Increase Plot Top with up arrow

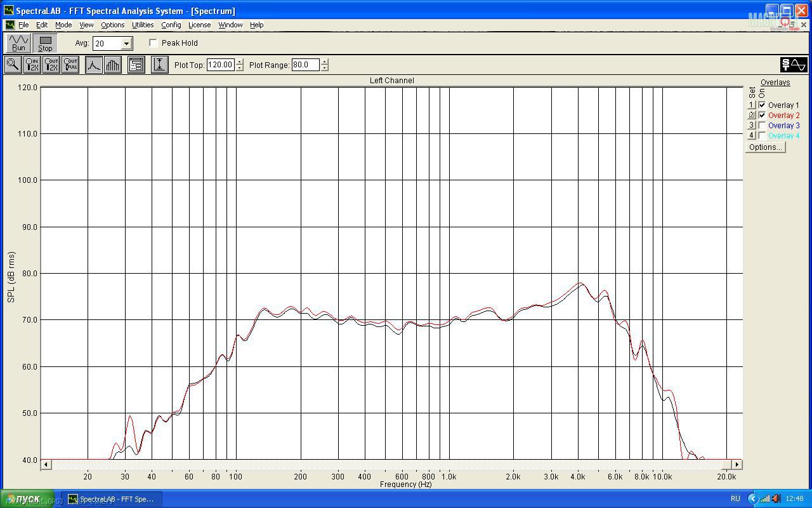click(x=239, y=62)
